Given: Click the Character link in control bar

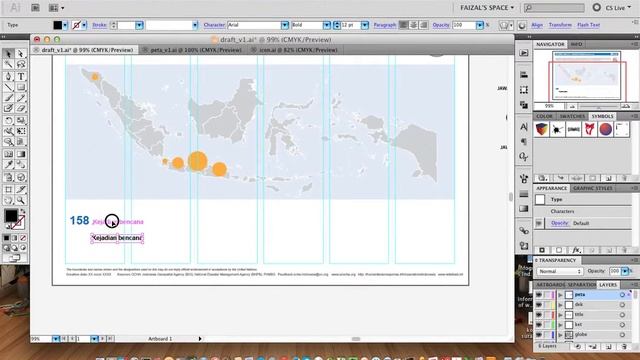Looking at the screenshot, I should (214, 25).
